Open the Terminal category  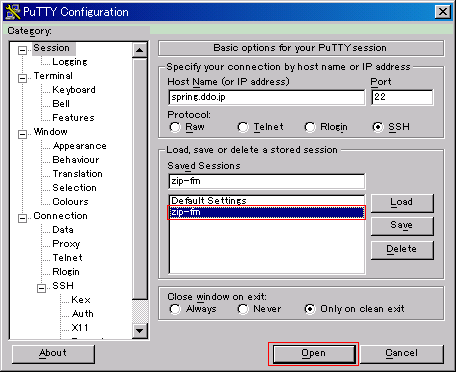pos(53,76)
